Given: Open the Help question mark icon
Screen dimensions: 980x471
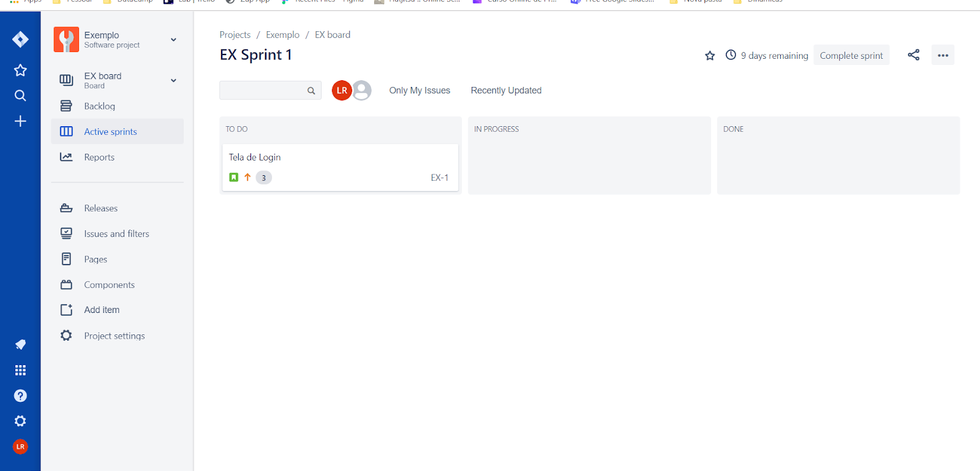Looking at the screenshot, I should [20, 396].
